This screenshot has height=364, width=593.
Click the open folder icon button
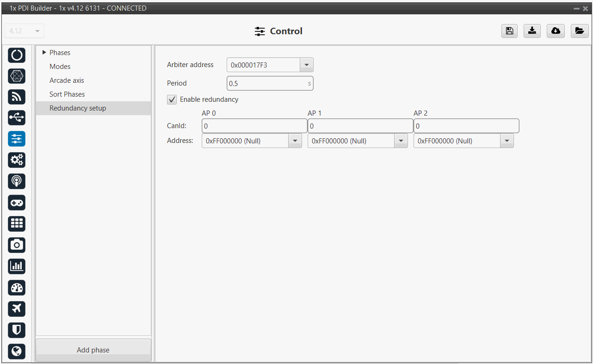[579, 31]
